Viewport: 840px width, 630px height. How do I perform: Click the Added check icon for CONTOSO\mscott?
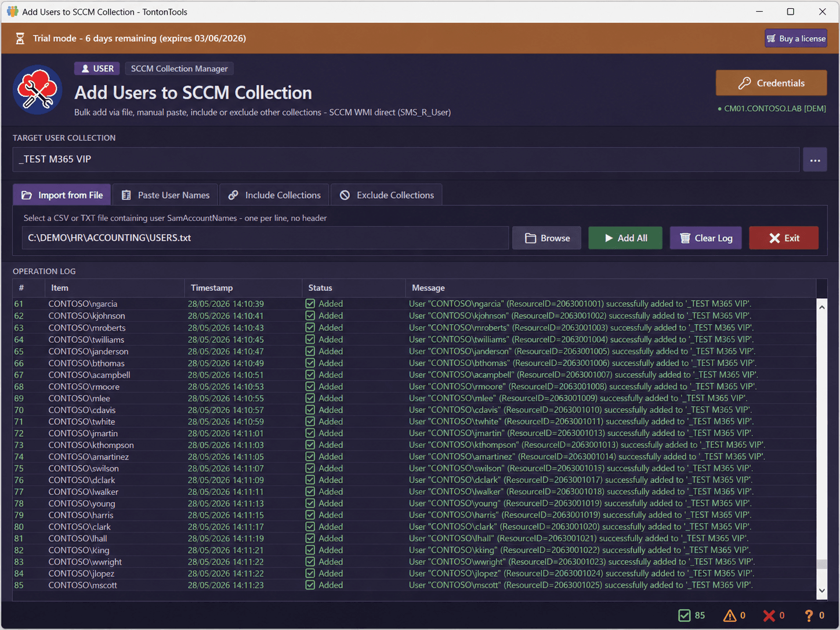(x=310, y=585)
